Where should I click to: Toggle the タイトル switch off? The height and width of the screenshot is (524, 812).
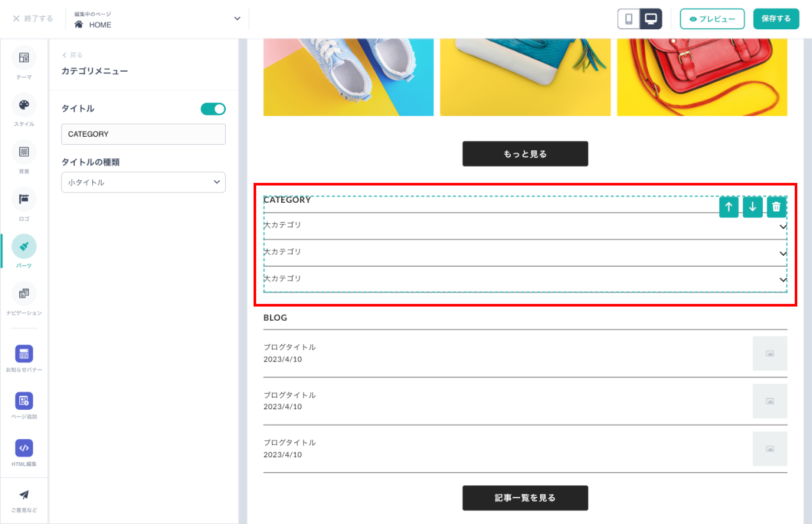pos(213,109)
